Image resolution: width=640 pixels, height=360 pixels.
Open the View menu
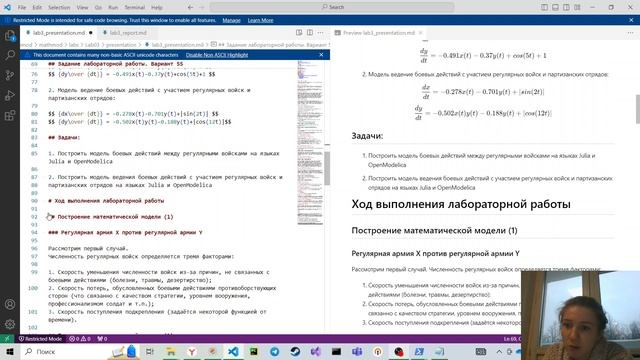tap(82, 7)
